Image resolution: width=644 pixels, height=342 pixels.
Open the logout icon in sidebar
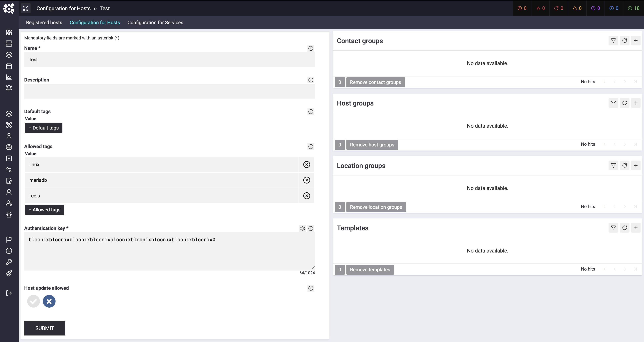coord(9,293)
